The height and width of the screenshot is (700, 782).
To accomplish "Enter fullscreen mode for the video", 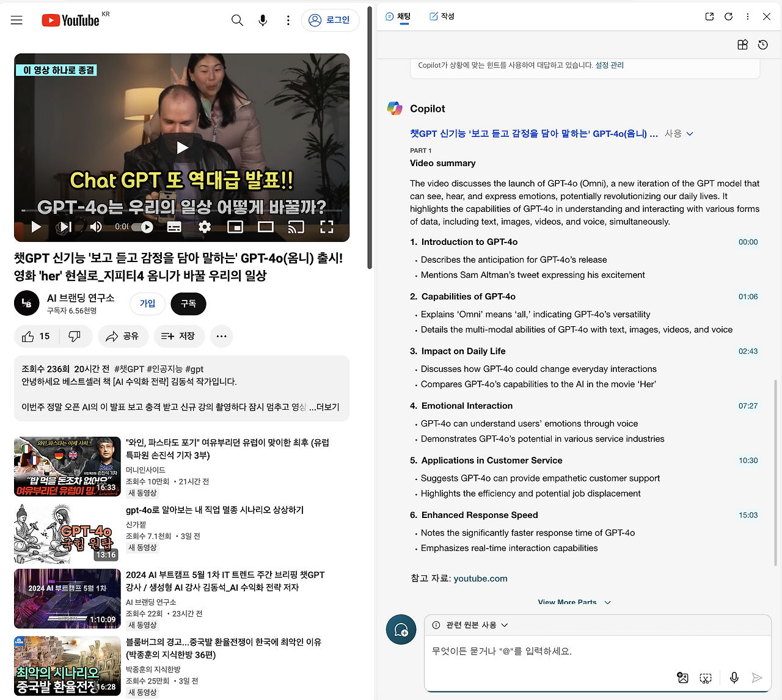I will 327,227.
